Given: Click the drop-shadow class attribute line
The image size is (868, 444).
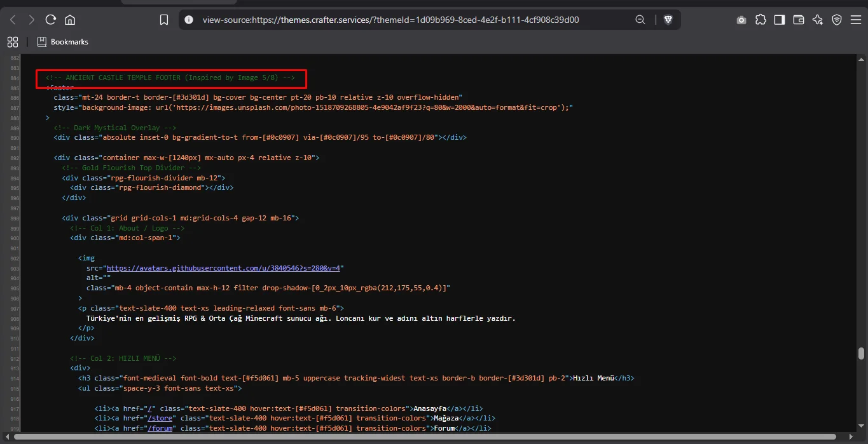Looking at the screenshot, I should (x=268, y=288).
